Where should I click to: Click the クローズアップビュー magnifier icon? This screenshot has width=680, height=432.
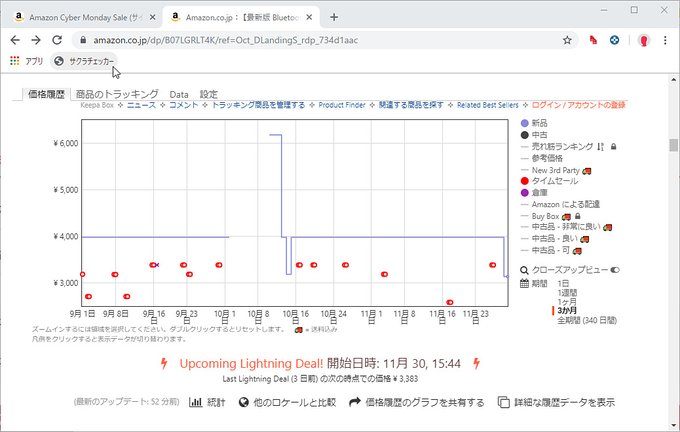tap(524, 270)
